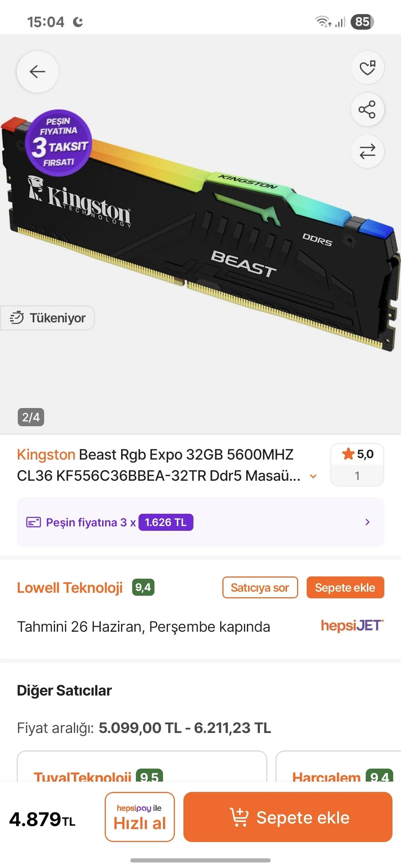
Task: Tap hepsipay ile Hızlı al button
Action: 140,817
